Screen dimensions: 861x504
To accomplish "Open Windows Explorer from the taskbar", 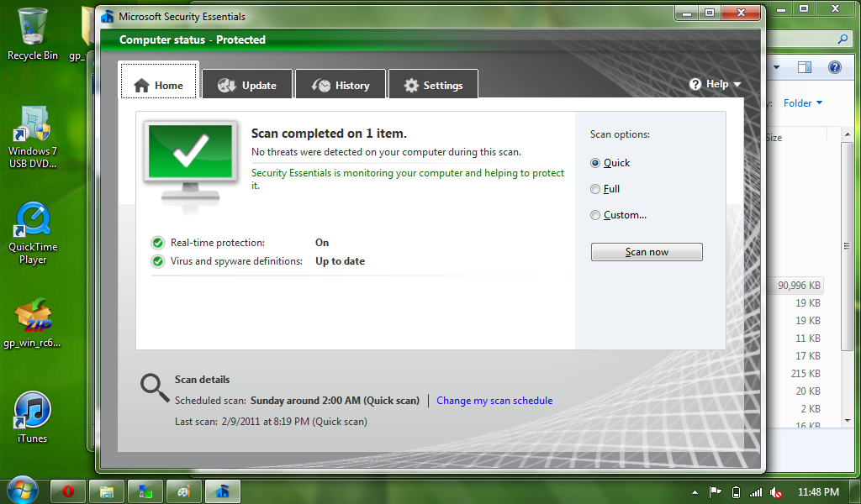I will (107, 491).
